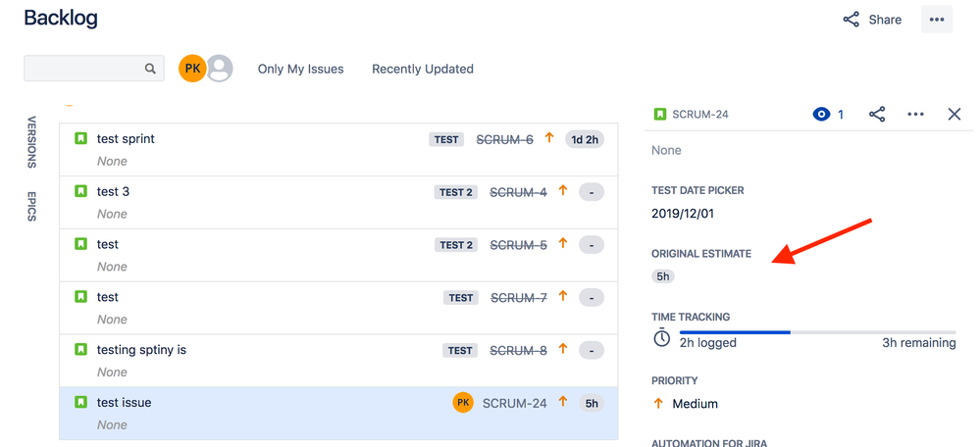The height and width of the screenshot is (447, 980).
Task: Open the SCRUM-5 issue key link
Action: pyautogui.click(x=518, y=245)
